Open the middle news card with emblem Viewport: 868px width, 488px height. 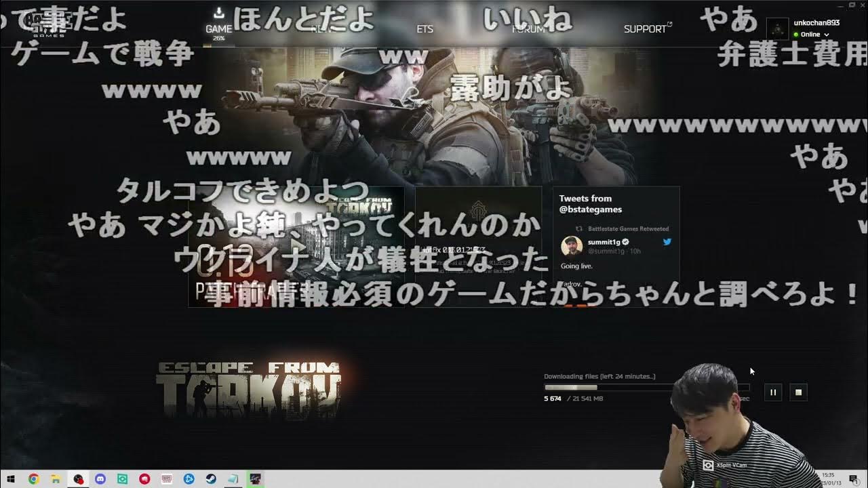coord(478,247)
